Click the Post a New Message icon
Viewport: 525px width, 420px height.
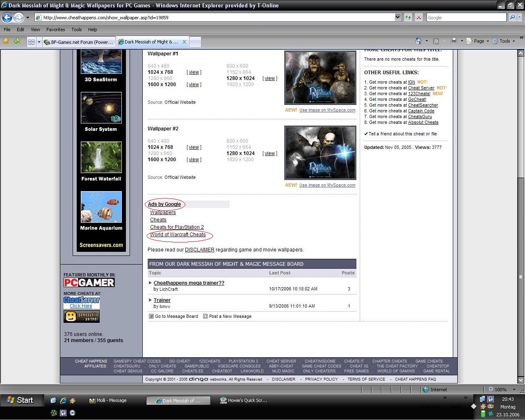(205, 316)
